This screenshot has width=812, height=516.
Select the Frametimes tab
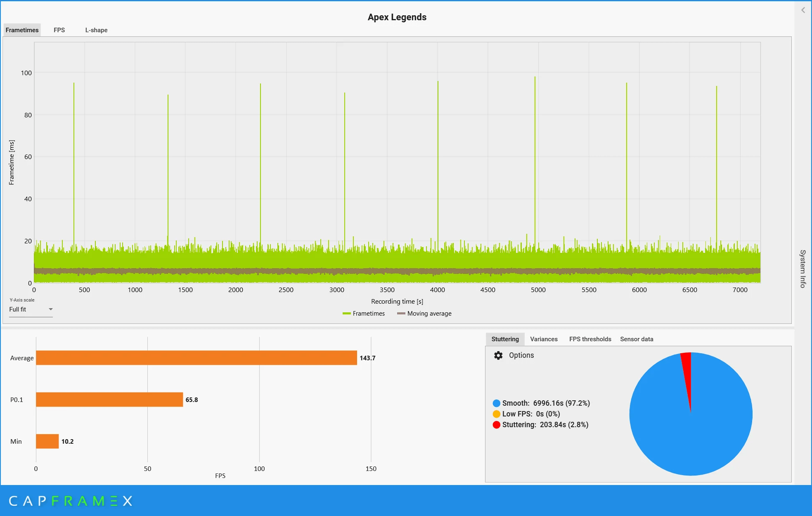point(22,30)
